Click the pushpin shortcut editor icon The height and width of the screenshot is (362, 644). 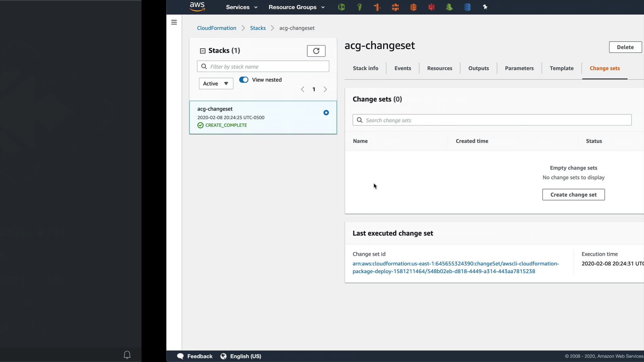click(485, 7)
